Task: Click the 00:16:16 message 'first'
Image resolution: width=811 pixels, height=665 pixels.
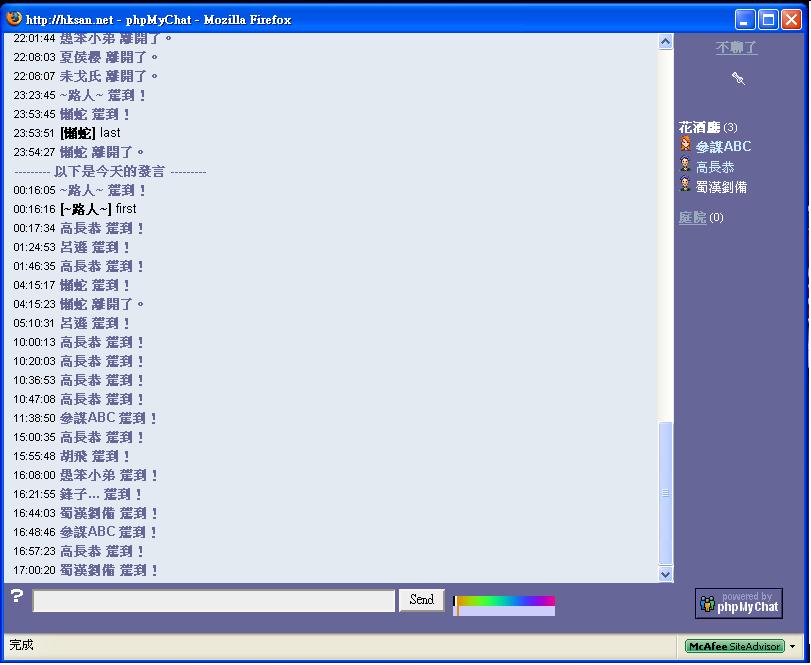Action: pos(126,209)
